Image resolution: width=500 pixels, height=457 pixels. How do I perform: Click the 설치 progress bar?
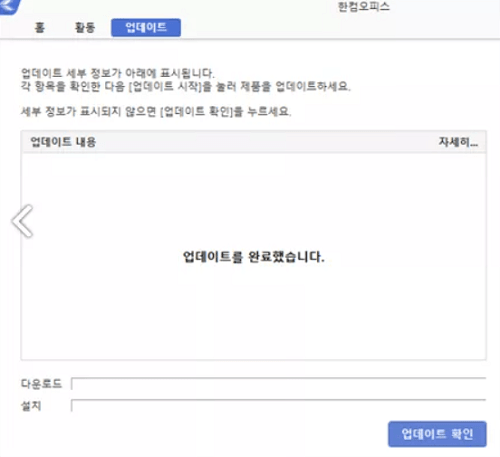[279, 405]
